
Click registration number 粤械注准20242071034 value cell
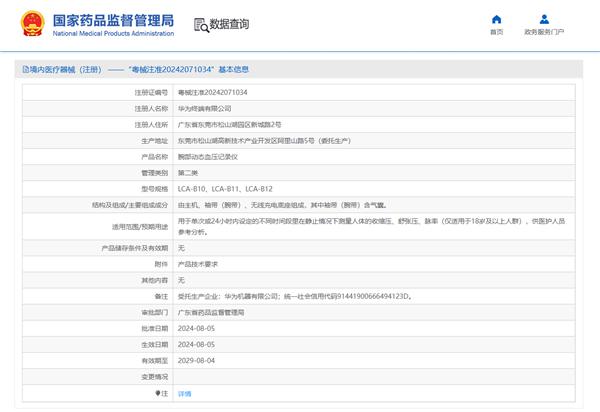tap(213, 91)
